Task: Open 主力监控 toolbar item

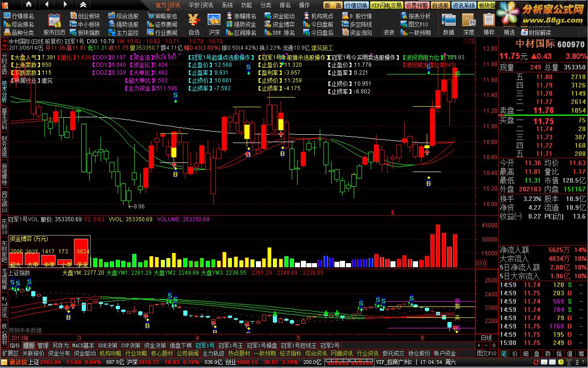Action: 123,33
